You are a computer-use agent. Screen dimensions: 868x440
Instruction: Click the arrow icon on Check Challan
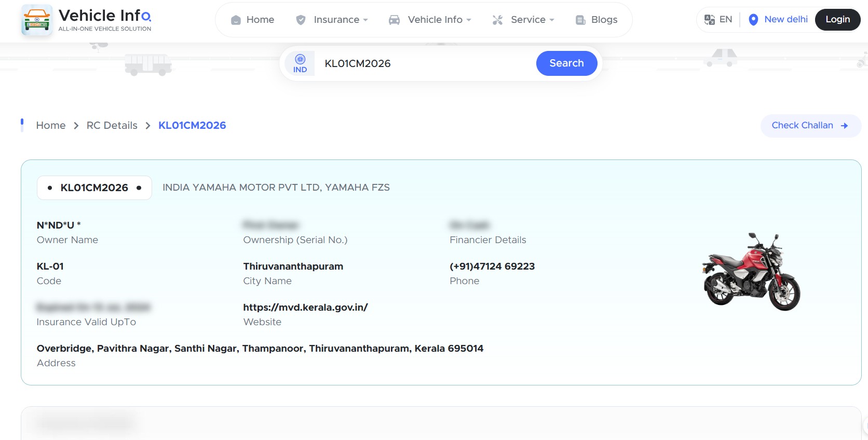[844, 126]
